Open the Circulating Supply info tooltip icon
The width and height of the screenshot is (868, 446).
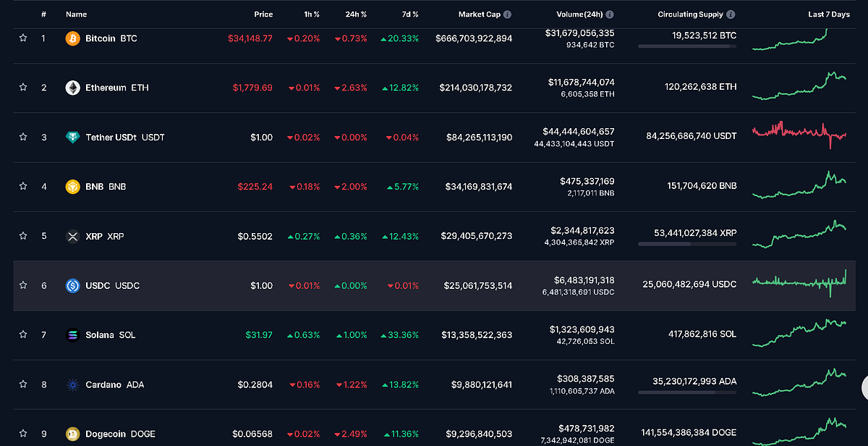[732, 14]
